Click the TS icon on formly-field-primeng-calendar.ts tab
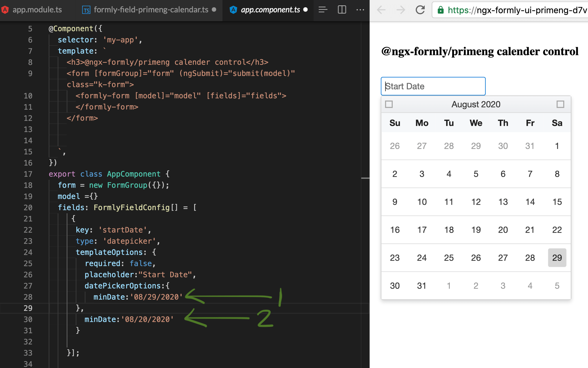 [x=86, y=10]
